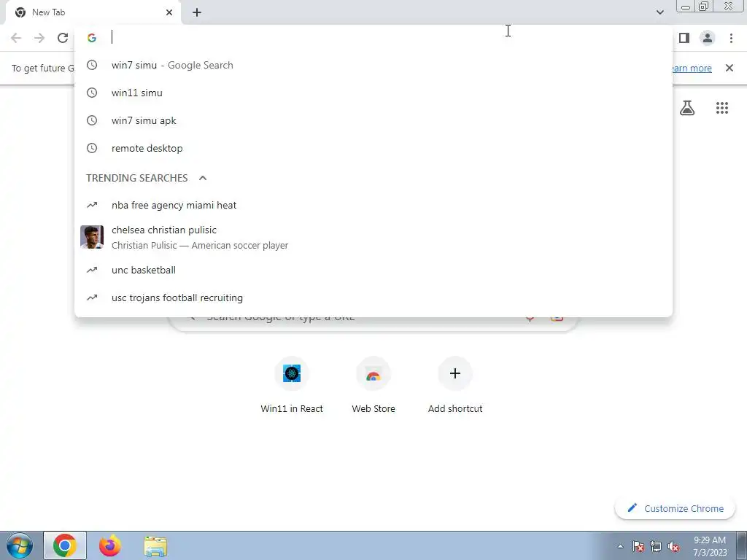This screenshot has width=747, height=560.
Task: Select 'chelsea christian pulisic' suggestion
Action: [373, 237]
